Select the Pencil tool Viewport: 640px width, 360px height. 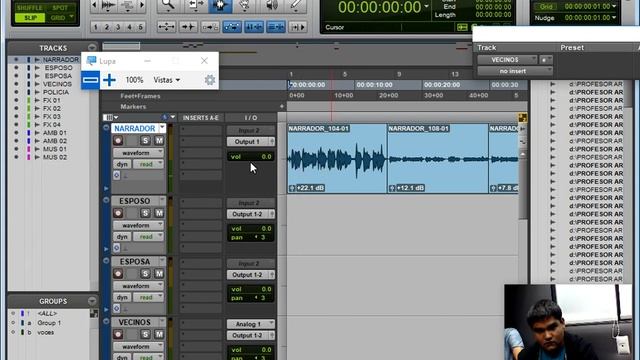pyautogui.click(x=296, y=5)
